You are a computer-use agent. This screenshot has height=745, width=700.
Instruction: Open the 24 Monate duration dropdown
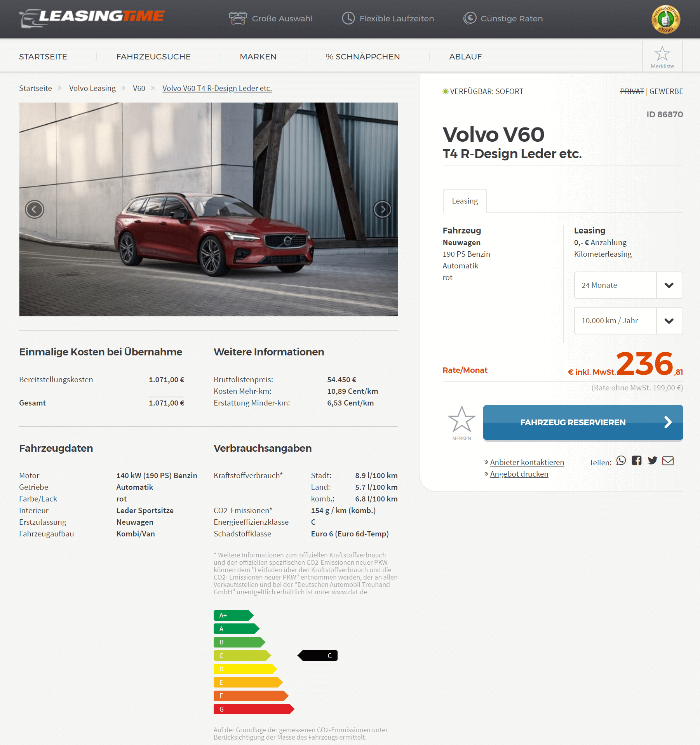(x=628, y=285)
